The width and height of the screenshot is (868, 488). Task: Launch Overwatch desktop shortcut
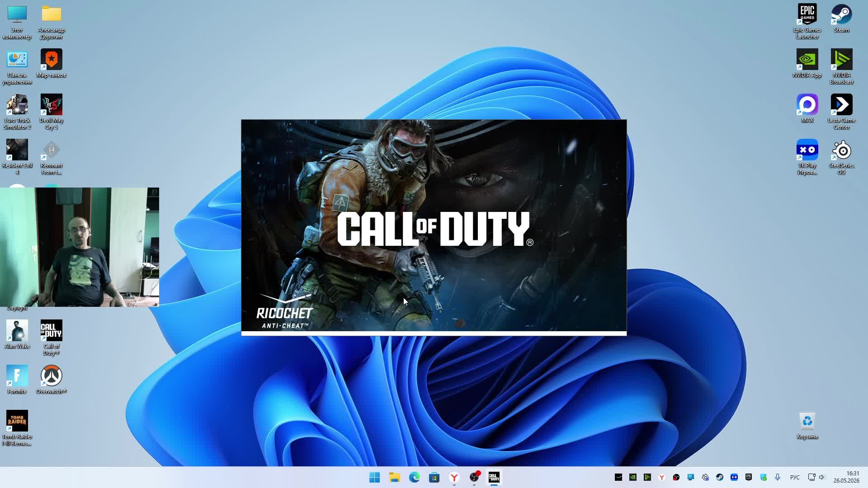[51, 380]
